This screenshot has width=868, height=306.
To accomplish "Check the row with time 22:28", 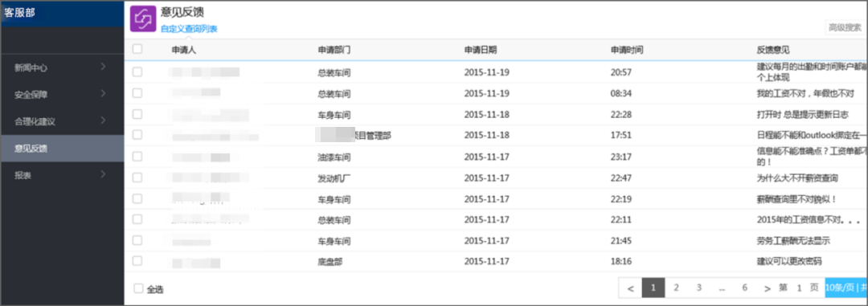I will 137,114.
